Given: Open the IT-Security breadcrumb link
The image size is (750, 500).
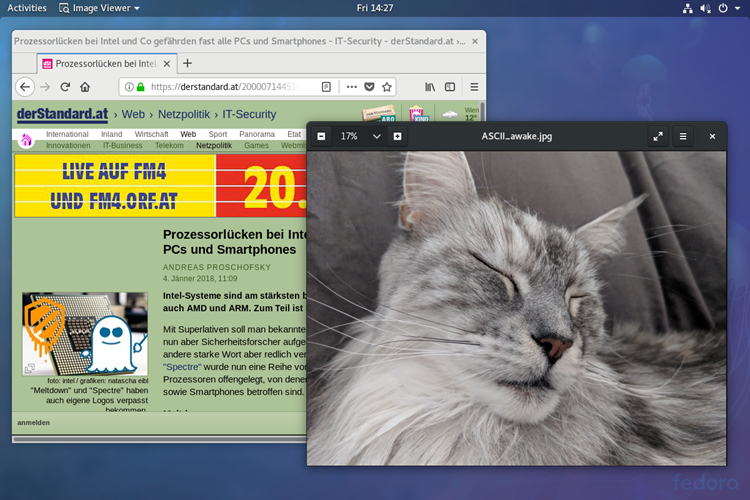Looking at the screenshot, I should tap(249, 114).
